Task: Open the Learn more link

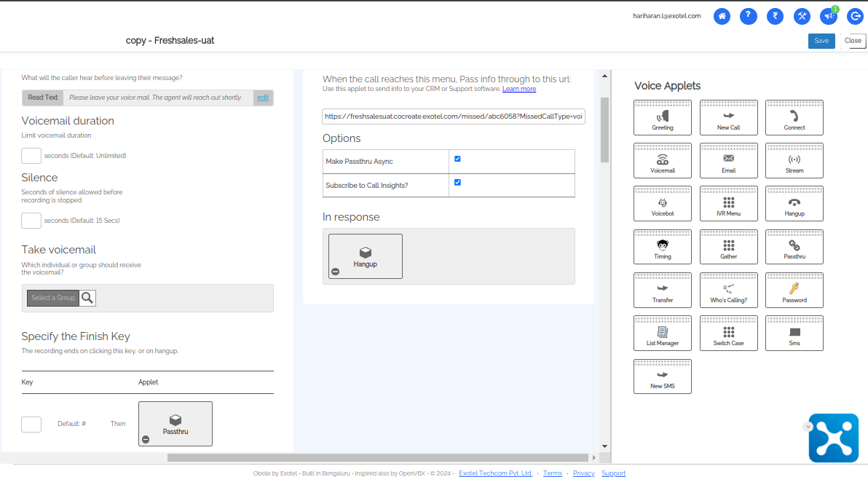Action: click(x=518, y=89)
